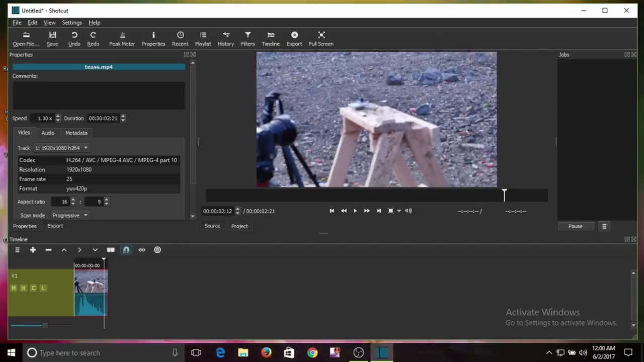The image size is (644, 362).
Task: Play the video in the player
Action: (x=355, y=211)
